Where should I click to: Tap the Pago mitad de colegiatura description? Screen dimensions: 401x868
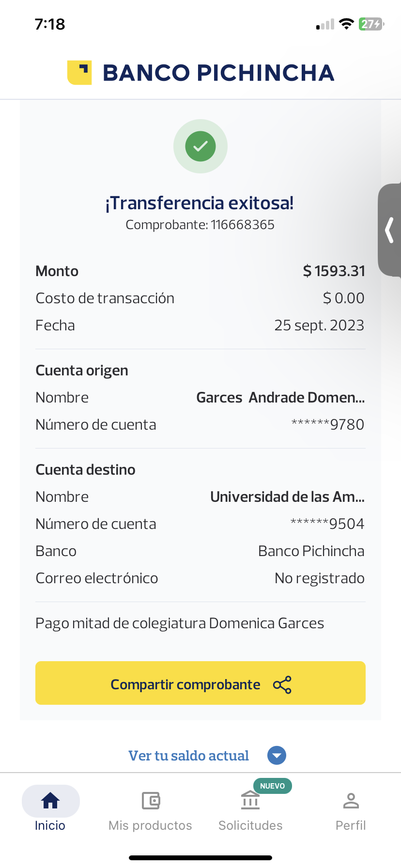pos(180,623)
